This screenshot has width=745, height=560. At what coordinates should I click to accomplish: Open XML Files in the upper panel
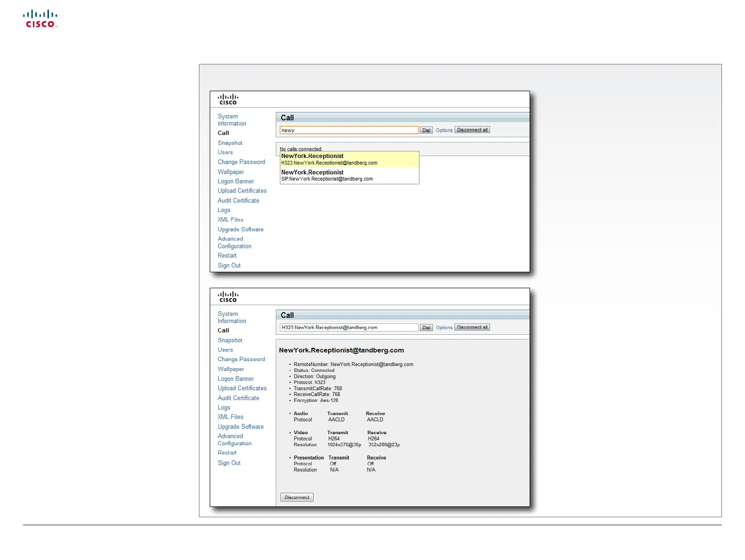click(x=230, y=220)
